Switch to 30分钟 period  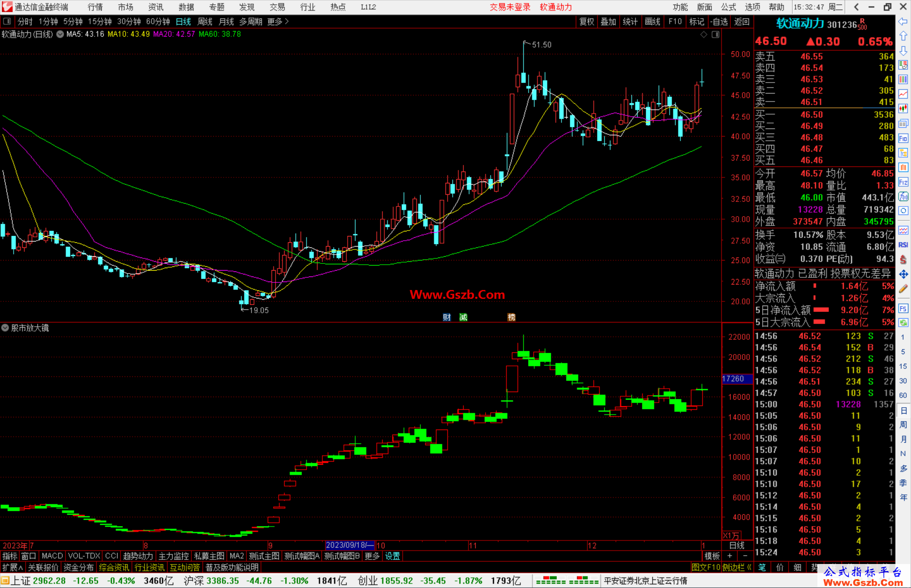tap(129, 21)
